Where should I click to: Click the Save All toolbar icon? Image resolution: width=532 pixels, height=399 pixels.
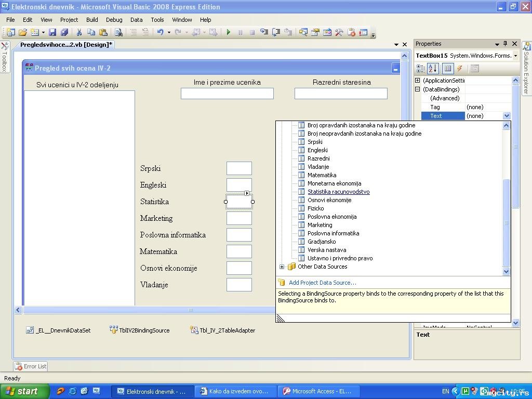(64, 32)
